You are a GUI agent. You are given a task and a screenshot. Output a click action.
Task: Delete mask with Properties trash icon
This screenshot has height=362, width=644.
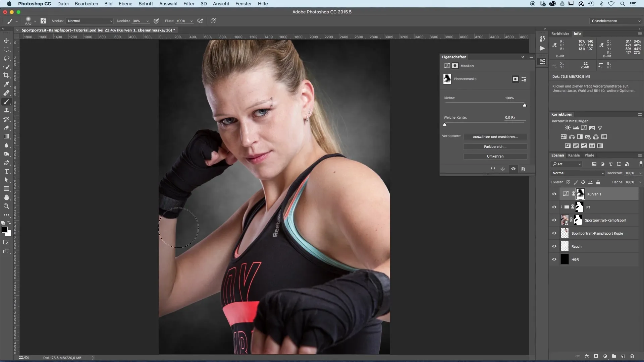(x=523, y=169)
